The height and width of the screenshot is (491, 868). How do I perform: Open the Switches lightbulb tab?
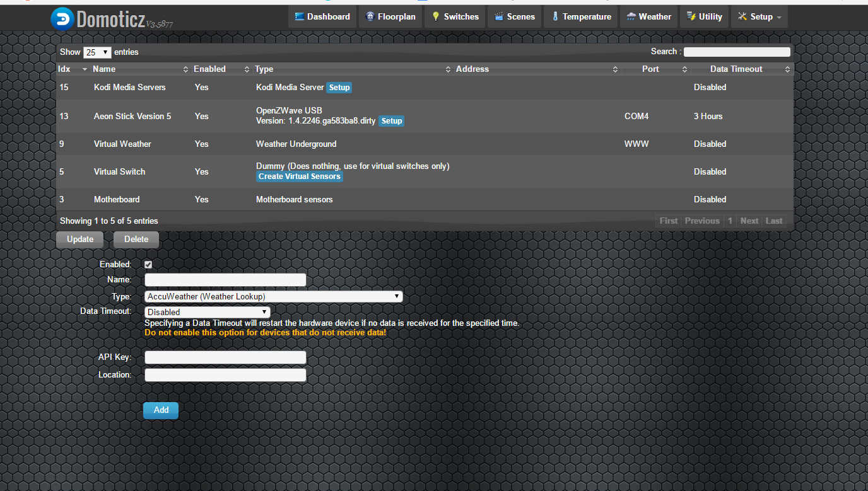tap(455, 17)
